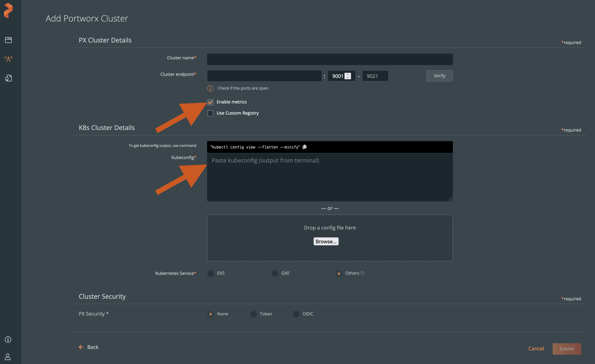The image size is (595, 364).
Task: Click into the Cluster name field
Action: tap(330, 59)
